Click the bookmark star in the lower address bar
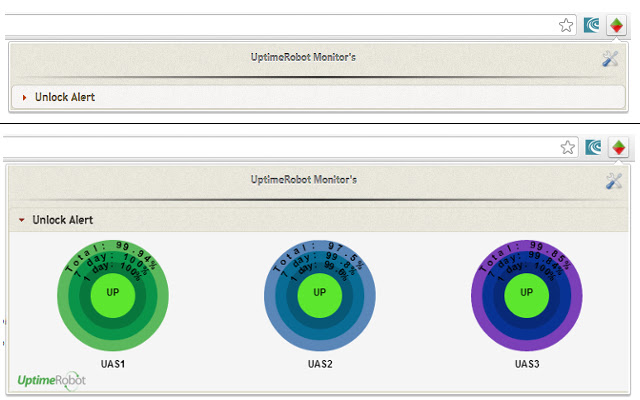The image size is (640, 400). point(567,148)
